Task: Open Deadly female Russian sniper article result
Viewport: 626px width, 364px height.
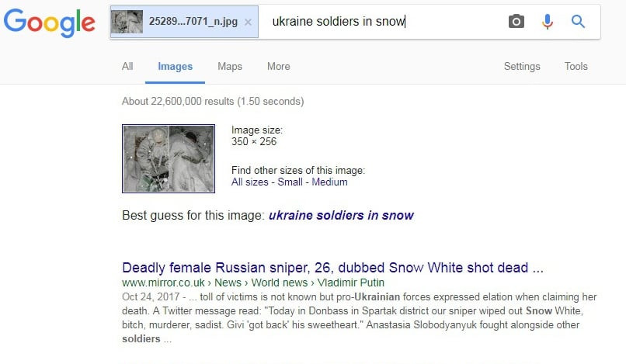Action: [x=332, y=268]
